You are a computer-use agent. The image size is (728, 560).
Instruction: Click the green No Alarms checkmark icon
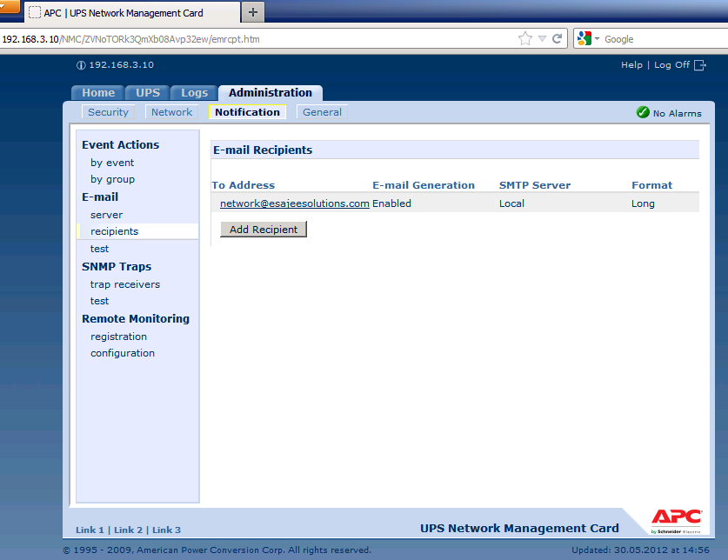[x=643, y=112]
